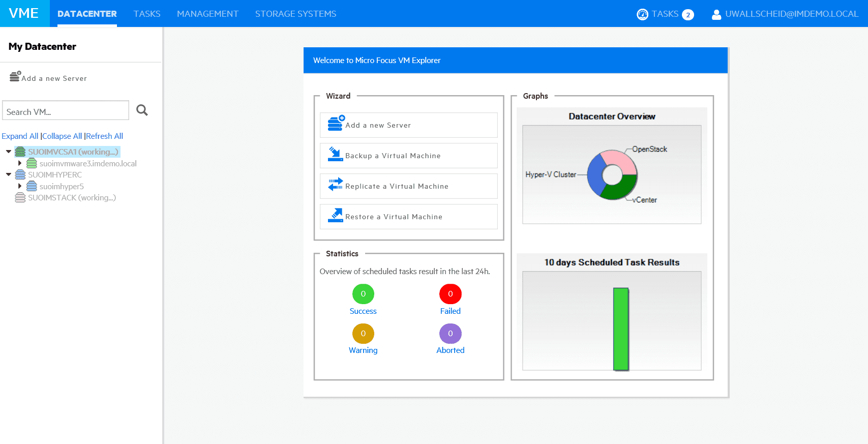Open the Warning tasks link

pyautogui.click(x=363, y=350)
